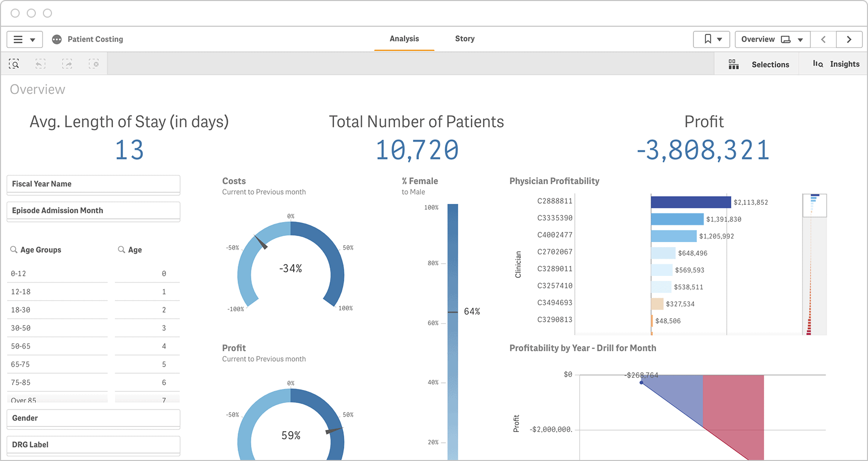Create a bookmark using the bookmark icon
868x461 pixels.
(708, 39)
